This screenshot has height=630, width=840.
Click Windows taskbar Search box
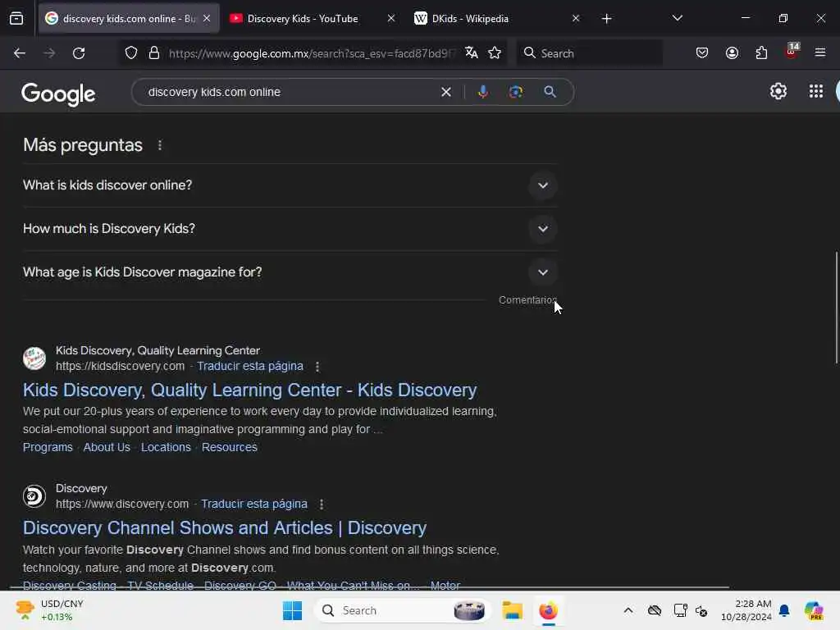pos(402,610)
